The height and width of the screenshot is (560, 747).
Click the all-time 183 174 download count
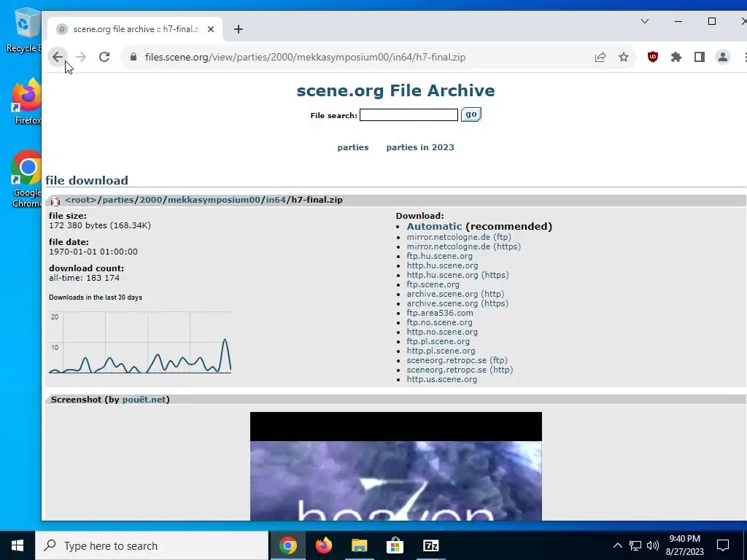(x=85, y=278)
